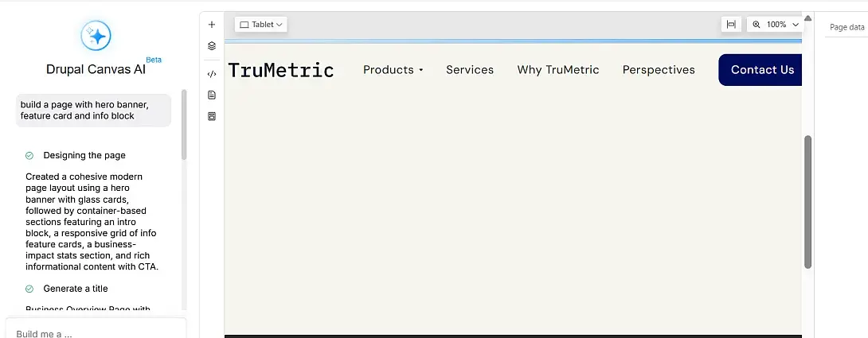This screenshot has width=868, height=338.
Task: Click the build a page prompt bubble
Action: (93, 110)
